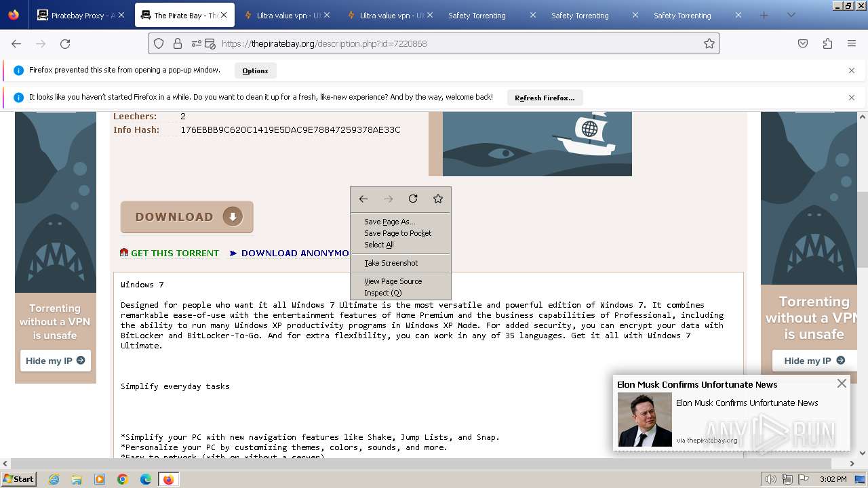Screen dimensions: 868x488
Task: Close the first Safety Torrenting tab
Action: tap(532, 15)
